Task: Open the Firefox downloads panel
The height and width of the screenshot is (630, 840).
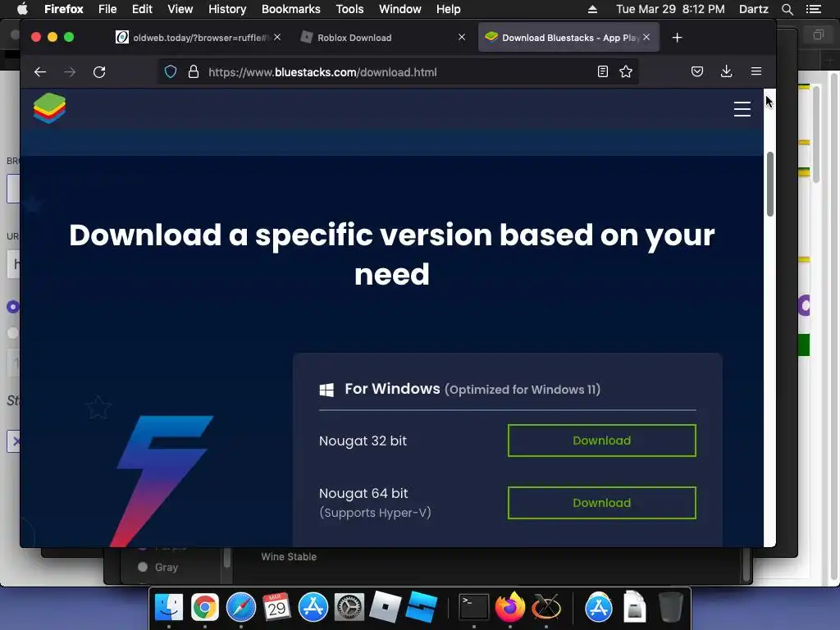Action: pyautogui.click(x=727, y=71)
